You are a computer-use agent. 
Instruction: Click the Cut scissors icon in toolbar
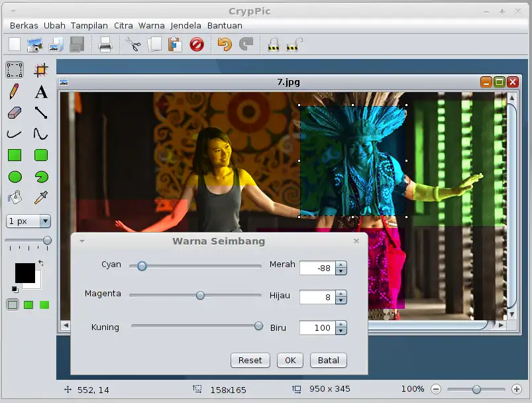[133, 44]
